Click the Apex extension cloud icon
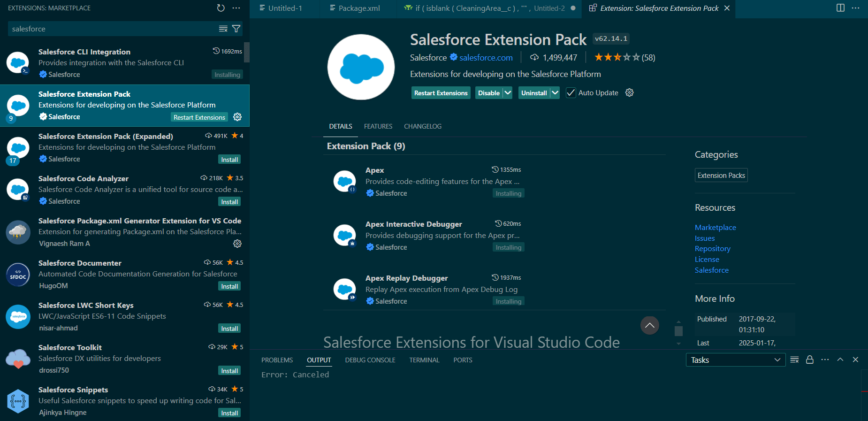The height and width of the screenshot is (421, 868). click(345, 182)
